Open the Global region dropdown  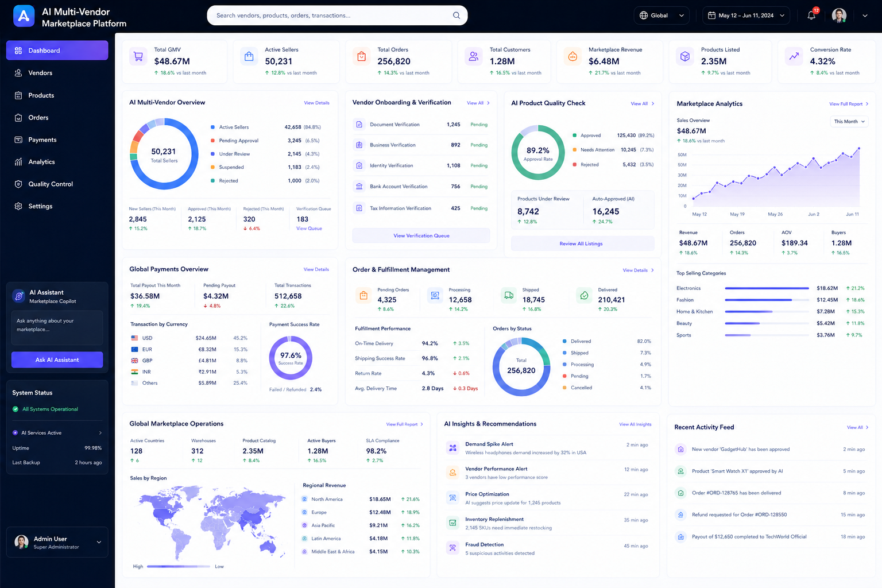click(661, 16)
